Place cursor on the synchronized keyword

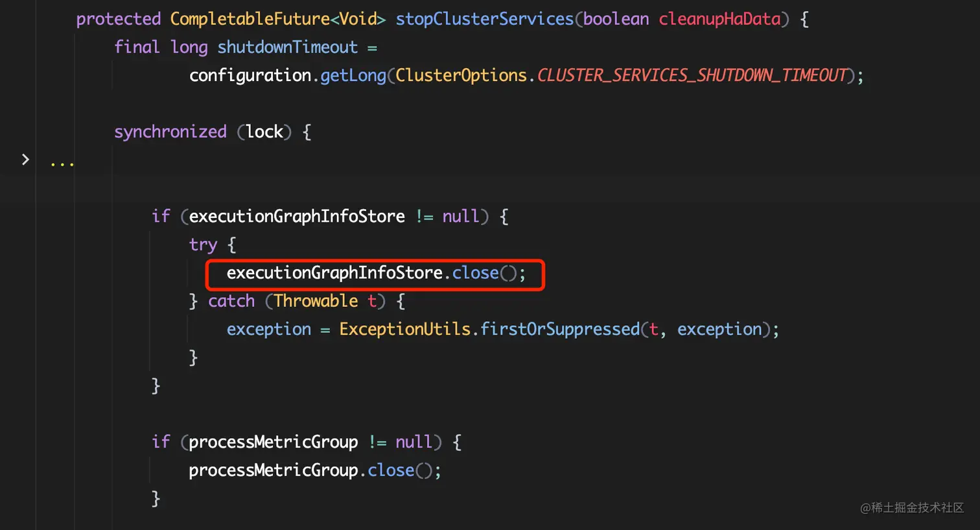pyautogui.click(x=170, y=132)
